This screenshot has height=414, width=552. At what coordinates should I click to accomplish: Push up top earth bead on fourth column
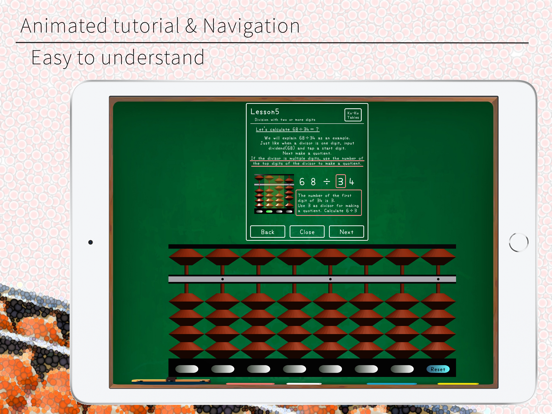click(294, 301)
